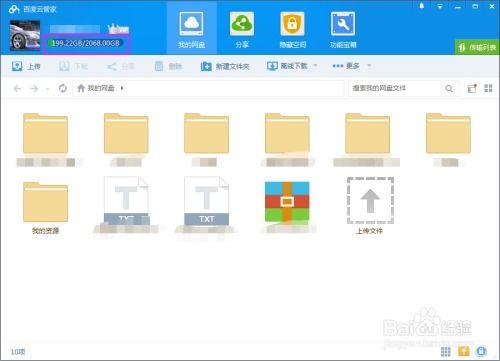Image resolution: width=500 pixels, height=361 pixels.
Task: Select the 我的资源 folder
Action: click(45, 207)
